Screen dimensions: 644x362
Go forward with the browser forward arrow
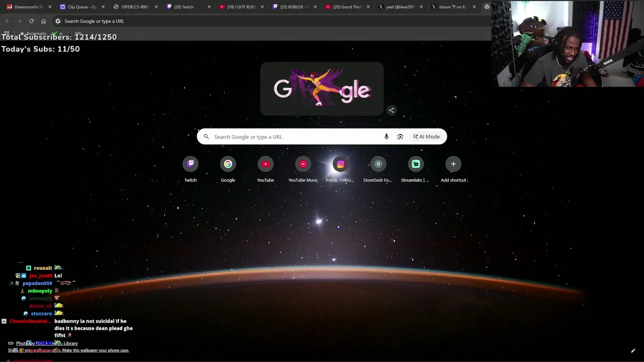tap(19, 21)
